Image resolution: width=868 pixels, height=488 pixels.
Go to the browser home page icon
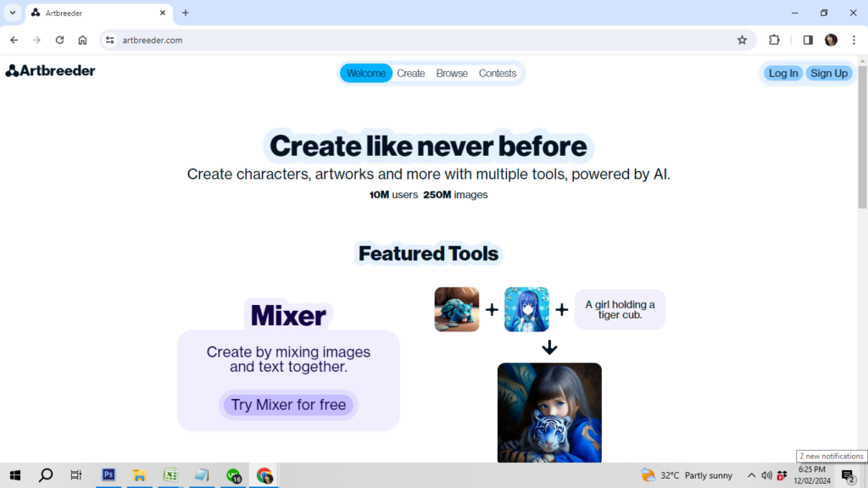tap(82, 40)
